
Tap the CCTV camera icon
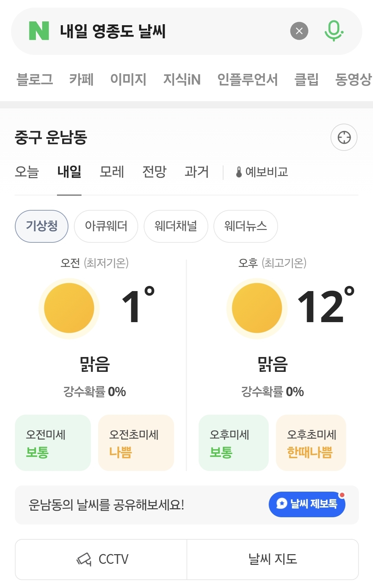pyautogui.click(x=84, y=559)
